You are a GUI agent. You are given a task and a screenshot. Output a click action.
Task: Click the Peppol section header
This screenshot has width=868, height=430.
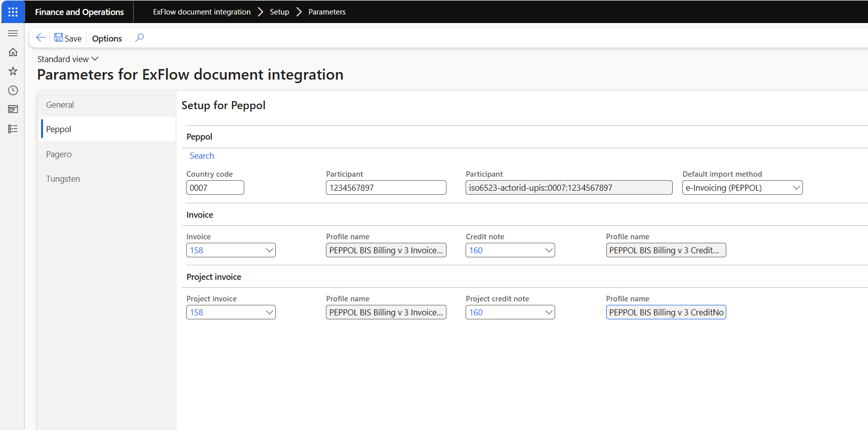pyautogui.click(x=199, y=137)
